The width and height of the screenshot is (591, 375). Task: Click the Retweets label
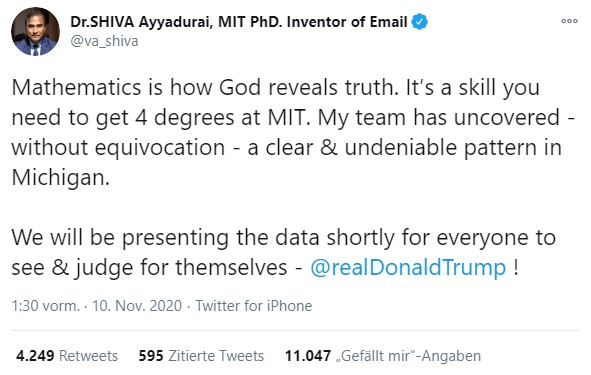[89, 355]
